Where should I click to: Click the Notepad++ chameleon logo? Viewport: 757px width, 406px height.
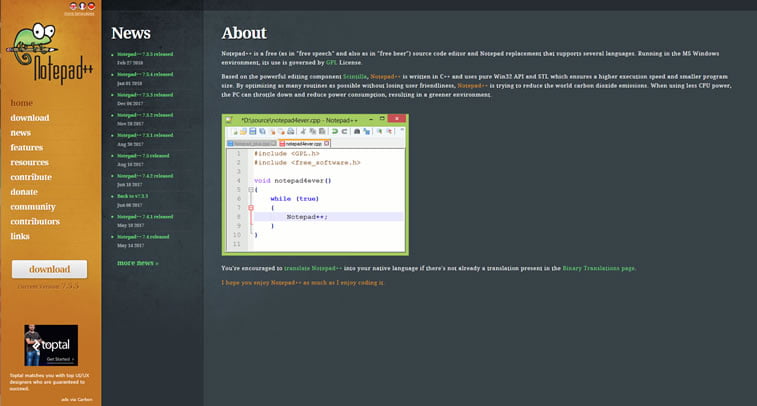pos(50,53)
